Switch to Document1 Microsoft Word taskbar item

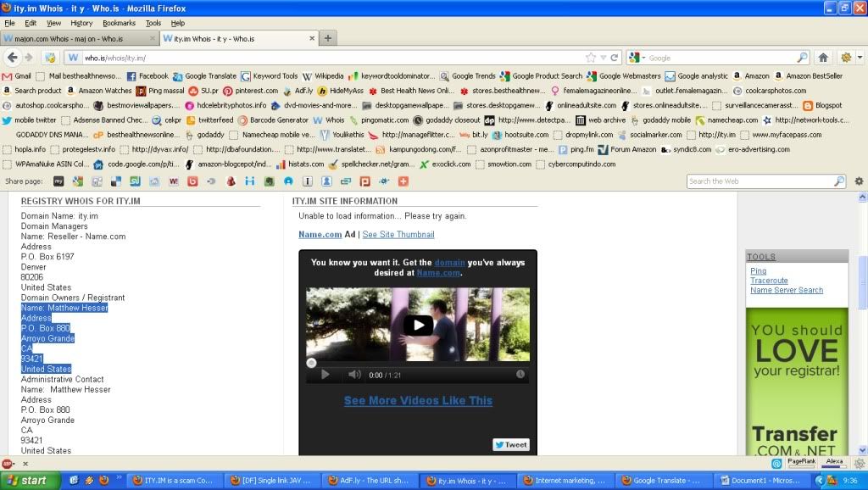tap(761, 481)
